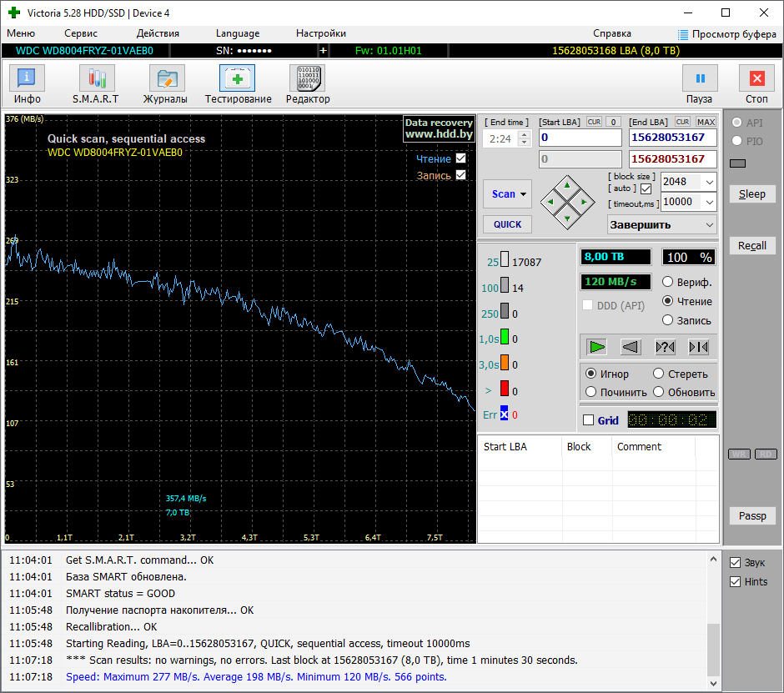Open the Настройки menu

pyautogui.click(x=320, y=33)
